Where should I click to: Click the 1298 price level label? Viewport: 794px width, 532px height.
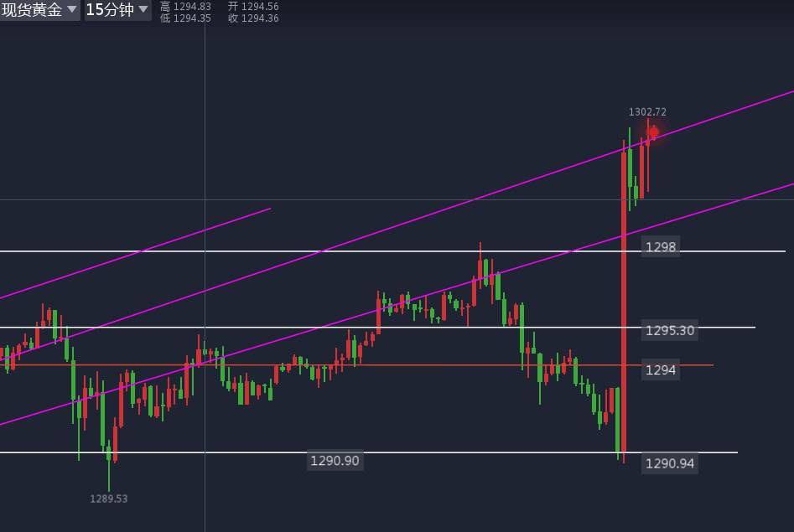point(661,247)
